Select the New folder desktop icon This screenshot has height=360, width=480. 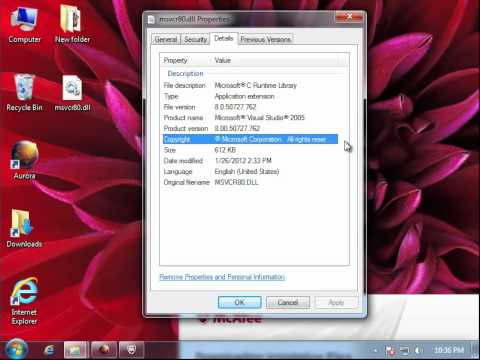(x=72, y=24)
